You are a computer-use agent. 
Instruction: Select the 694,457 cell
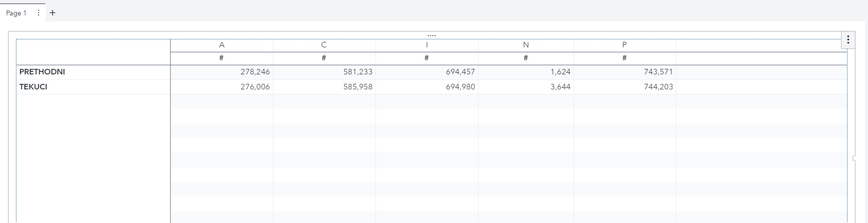(x=460, y=72)
